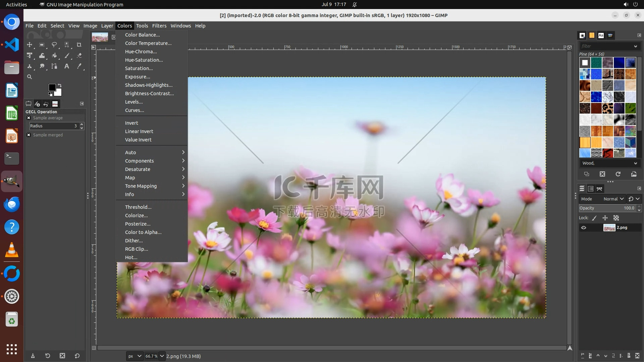Select the Zoom magnifier tool
This screenshot has width=644, height=362.
point(30,77)
